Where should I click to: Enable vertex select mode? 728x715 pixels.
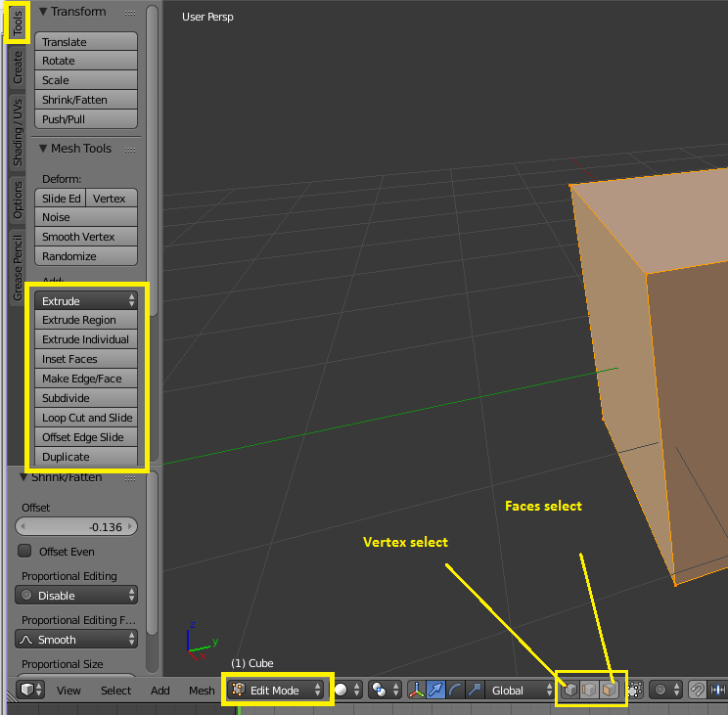(x=570, y=690)
